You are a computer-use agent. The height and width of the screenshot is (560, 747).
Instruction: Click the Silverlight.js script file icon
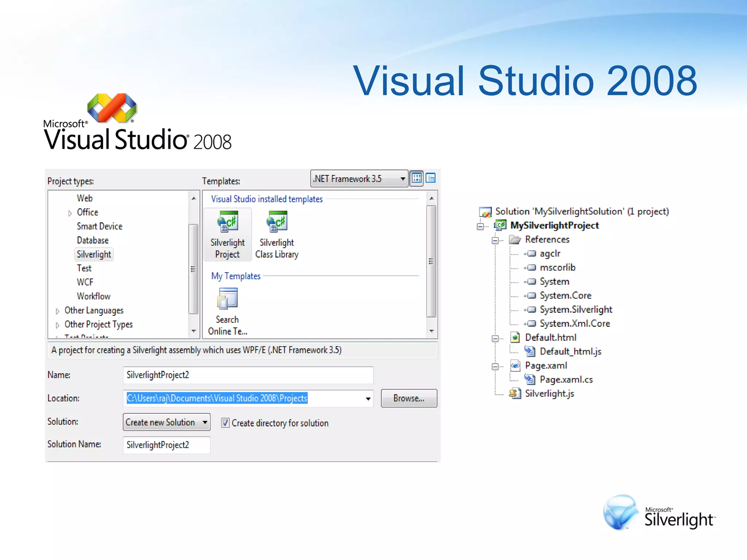[x=515, y=393]
